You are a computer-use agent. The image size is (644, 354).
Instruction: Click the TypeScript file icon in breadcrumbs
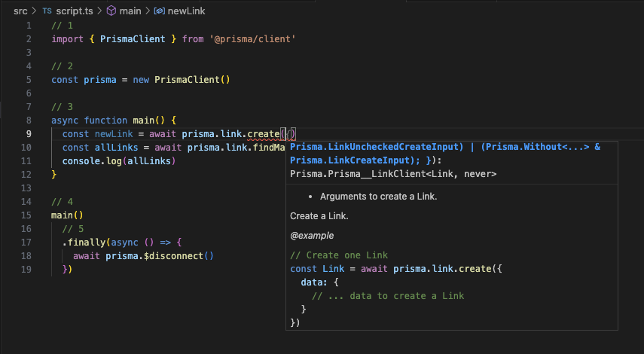point(47,11)
